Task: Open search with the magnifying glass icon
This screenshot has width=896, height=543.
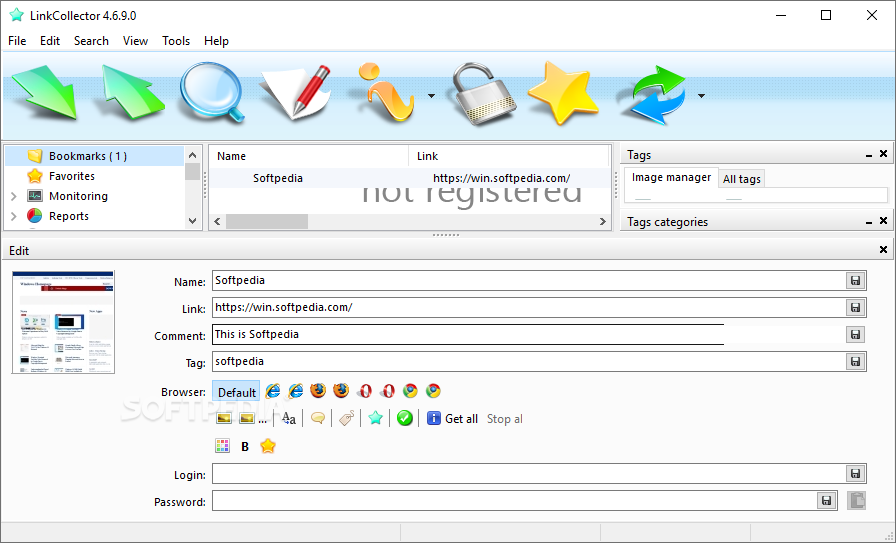Action: [212, 93]
